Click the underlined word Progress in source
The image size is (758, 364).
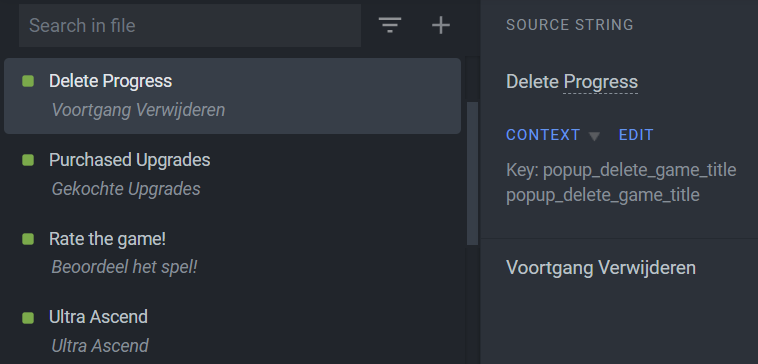[601, 82]
